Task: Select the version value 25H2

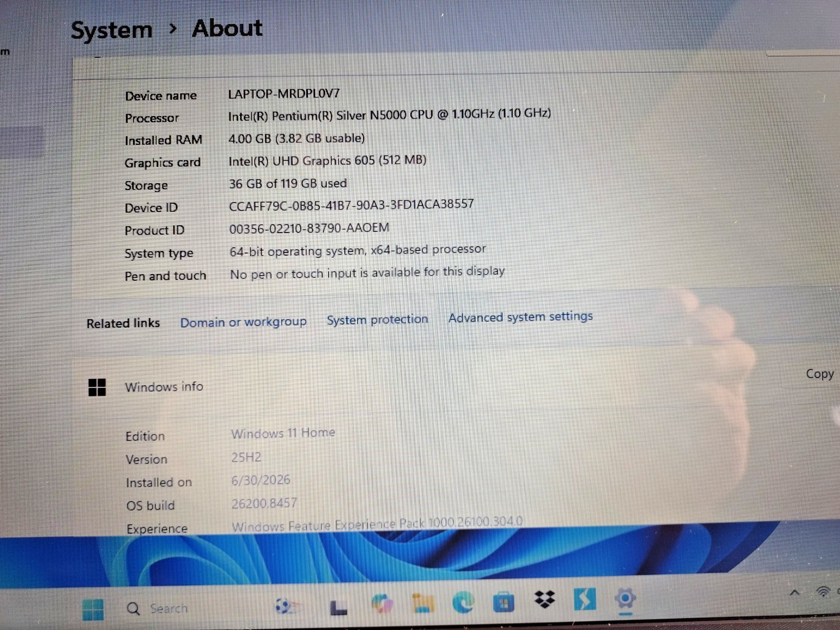Action: tap(246, 457)
